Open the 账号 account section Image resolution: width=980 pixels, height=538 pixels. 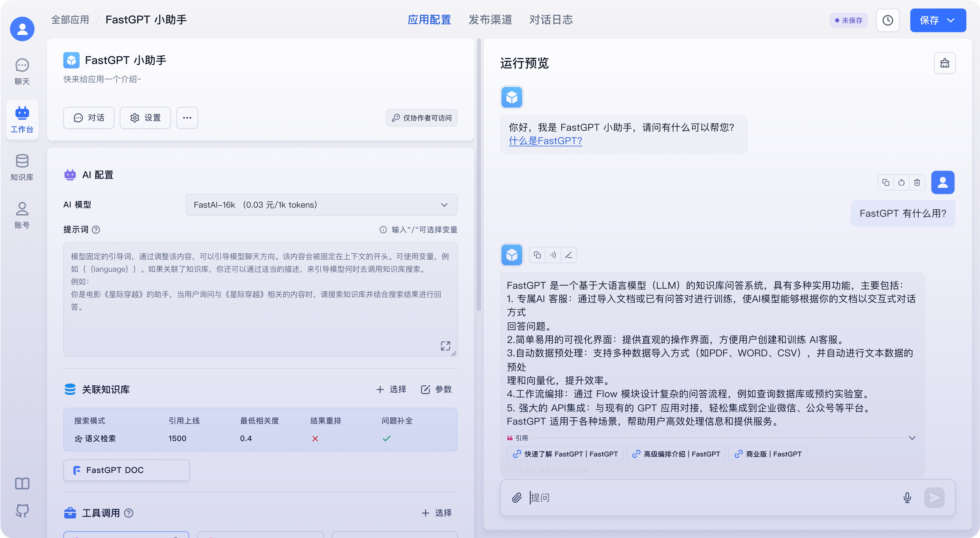click(22, 216)
